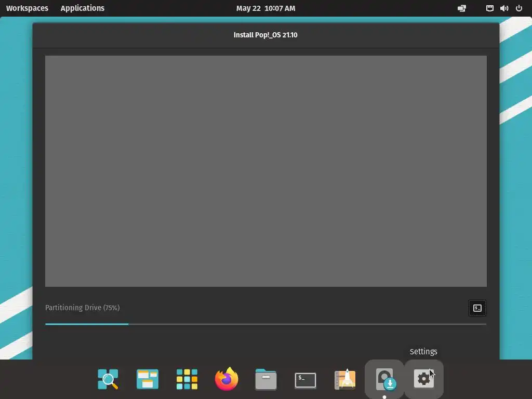Click the installation progress bar
The width and height of the screenshot is (532, 399).
coord(265,324)
